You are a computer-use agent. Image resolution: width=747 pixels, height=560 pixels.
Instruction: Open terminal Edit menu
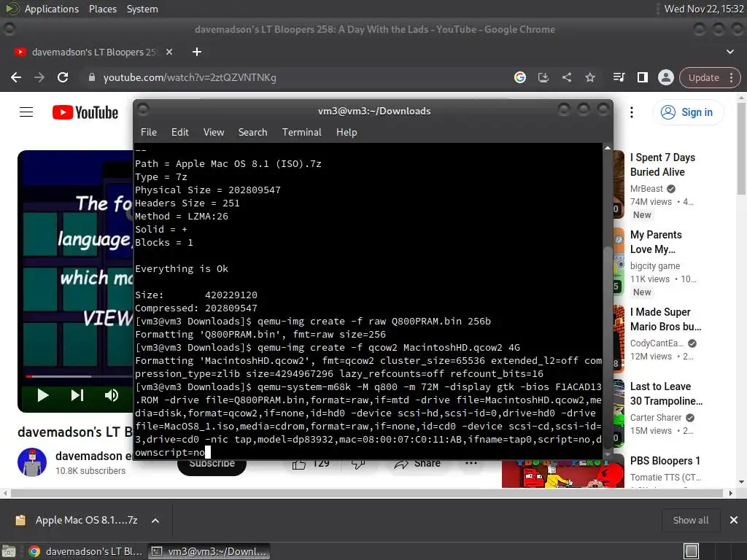[179, 133]
